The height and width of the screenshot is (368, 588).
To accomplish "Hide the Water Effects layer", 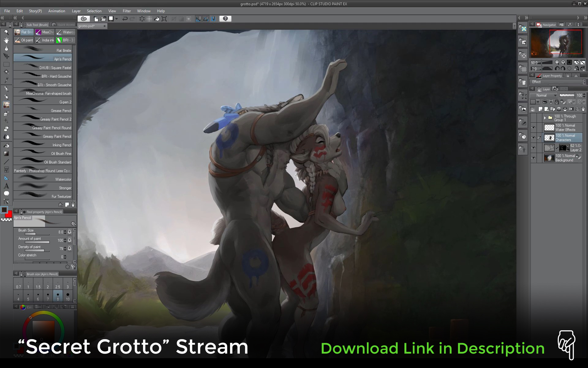I will pyautogui.click(x=533, y=128).
